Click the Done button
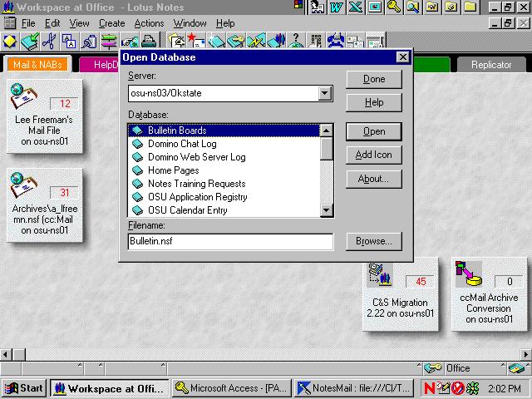Image resolution: width=532 pixels, height=399 pixels. 374,80
